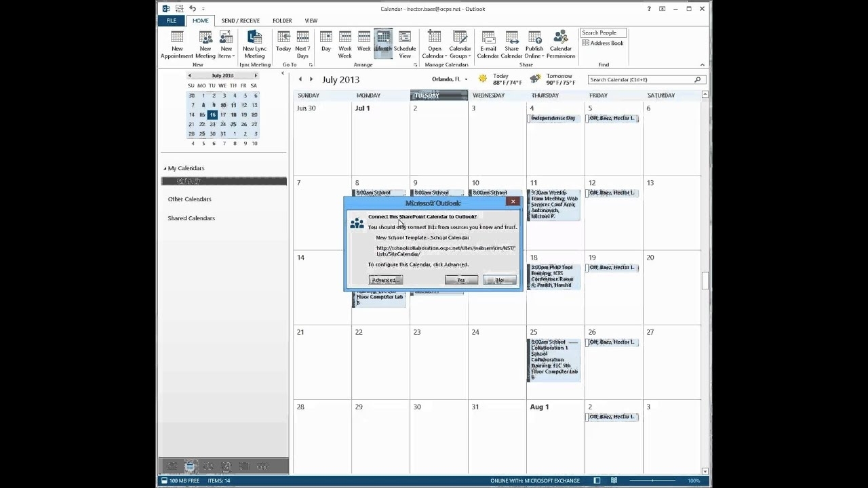Click Today's weather forecast
This screenshot has width=868, height=488.
pos(500,79)
